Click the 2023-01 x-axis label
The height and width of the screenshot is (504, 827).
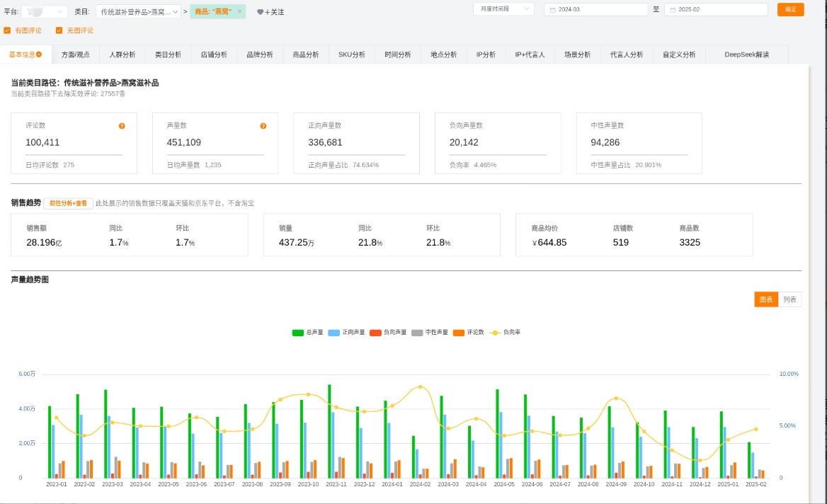click(x=57, y=484)
